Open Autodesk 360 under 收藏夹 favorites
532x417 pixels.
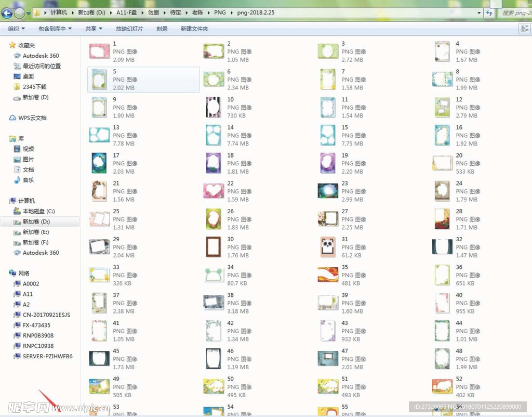pyautogui.click(x=41, y=56)
